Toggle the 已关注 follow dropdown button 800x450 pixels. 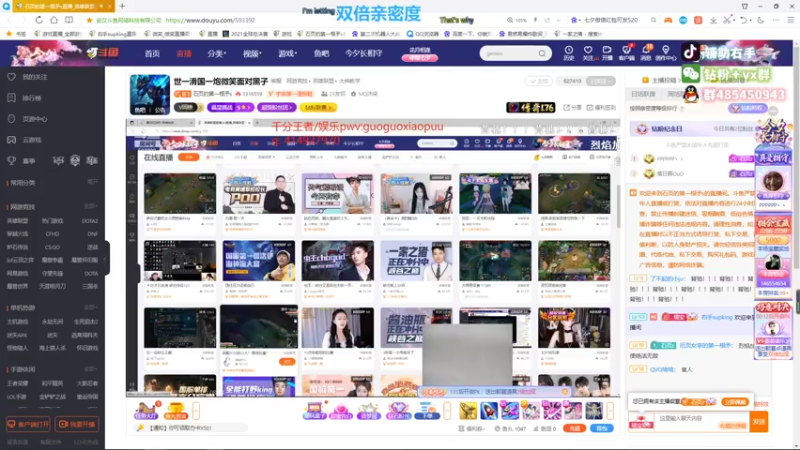point(601,81)
